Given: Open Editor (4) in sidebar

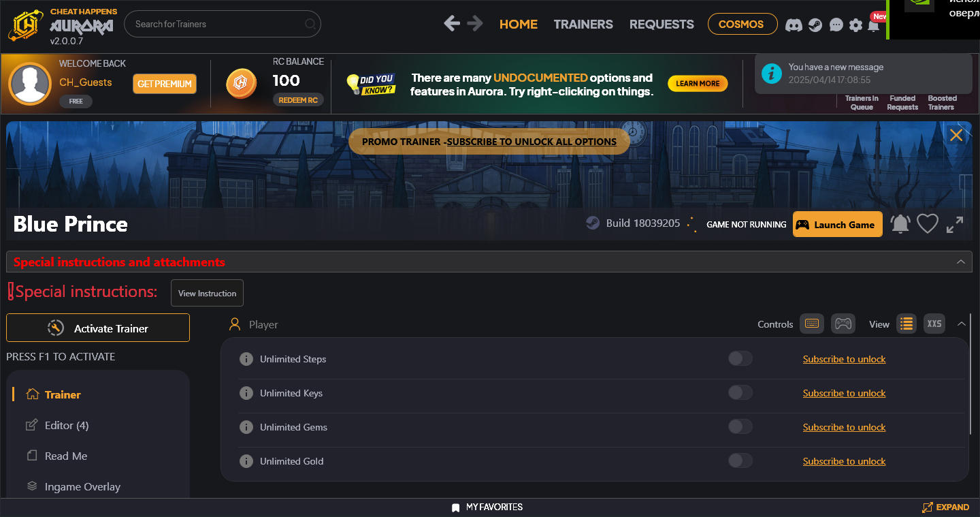Looking at the screenshot, I should coord(66,426).
